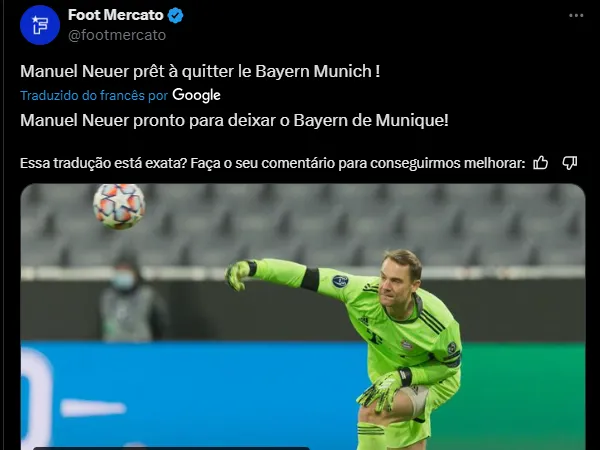Rate translation with thumbs down
The image size is (600, 450).
pos(570,163)
